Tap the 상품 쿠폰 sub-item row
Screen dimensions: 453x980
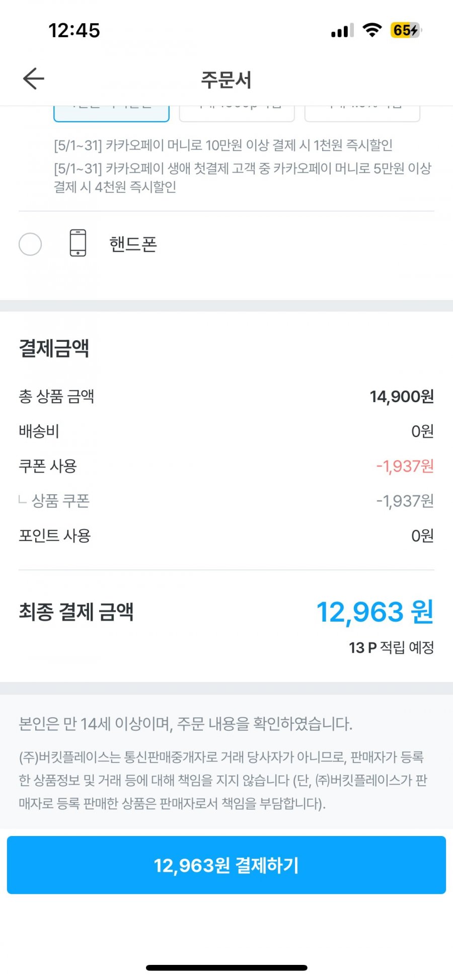coord(226,501)
